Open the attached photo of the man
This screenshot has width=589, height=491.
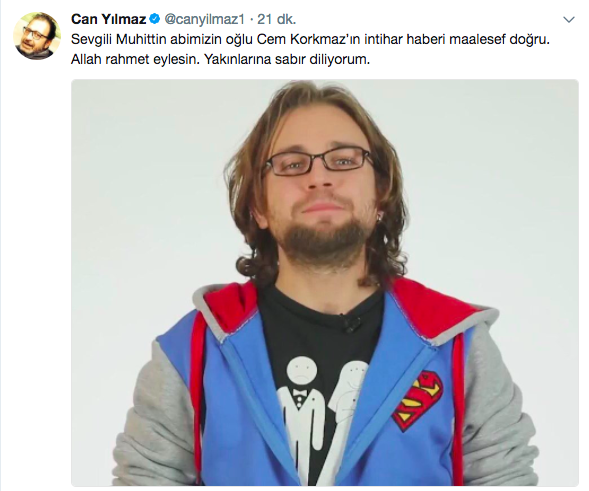pos(325,283)
